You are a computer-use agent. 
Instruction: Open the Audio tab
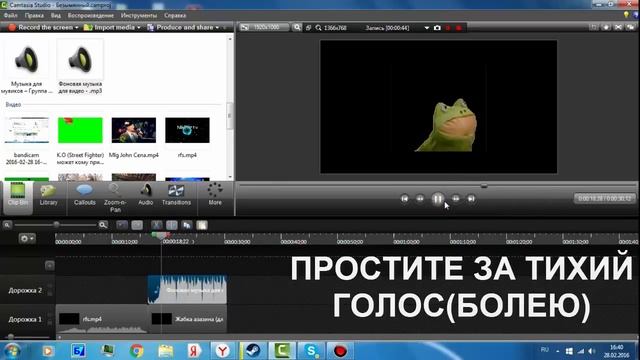coord(146,196)
